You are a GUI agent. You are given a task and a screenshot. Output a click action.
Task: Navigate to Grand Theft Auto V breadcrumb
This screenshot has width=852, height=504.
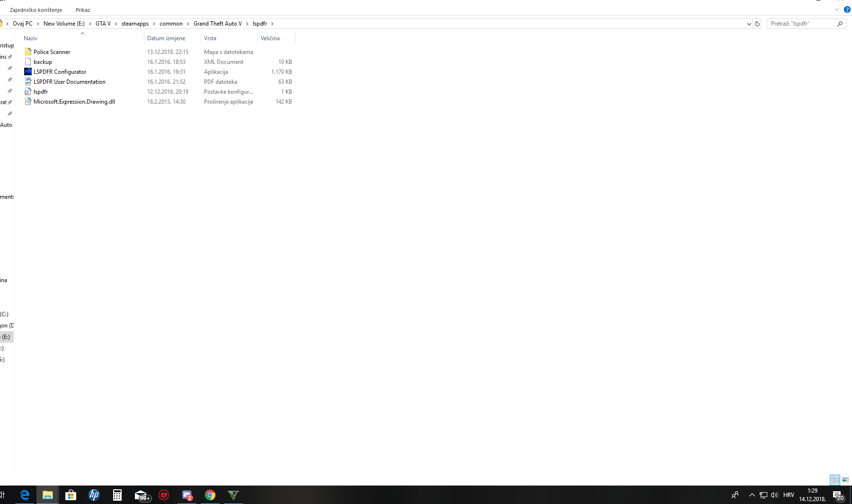tap(218, 24)
